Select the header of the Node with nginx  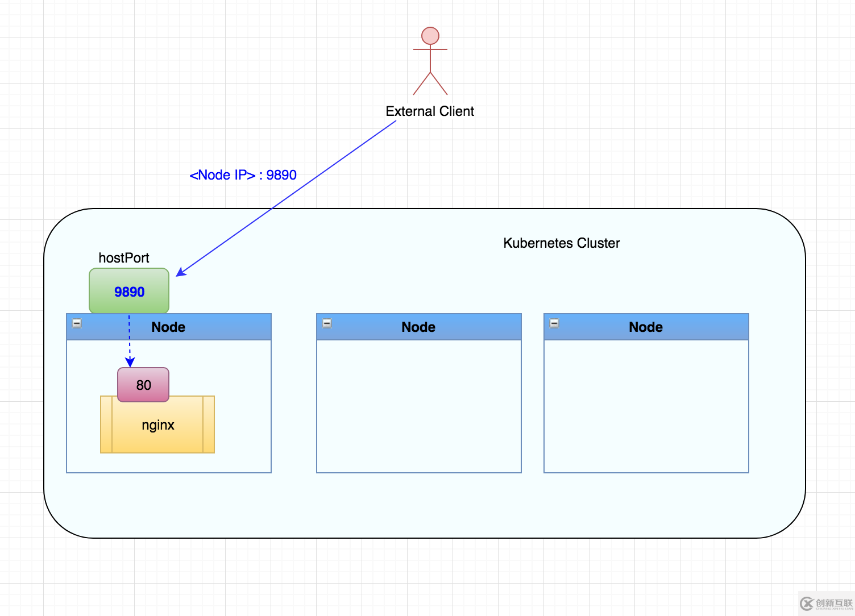pyautogui.click(x=169, y=327)
